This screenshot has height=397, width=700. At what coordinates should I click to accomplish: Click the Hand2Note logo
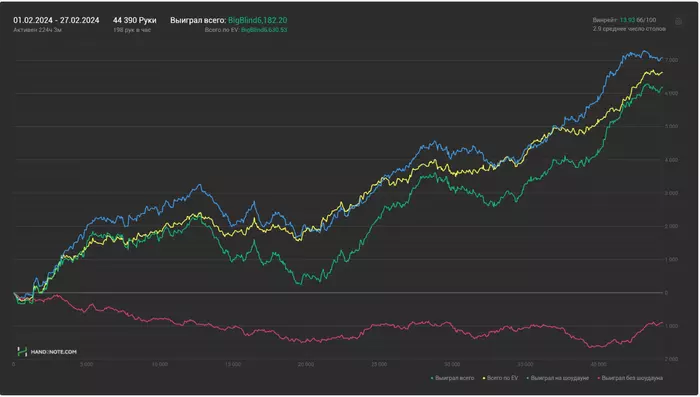[22, 352]
